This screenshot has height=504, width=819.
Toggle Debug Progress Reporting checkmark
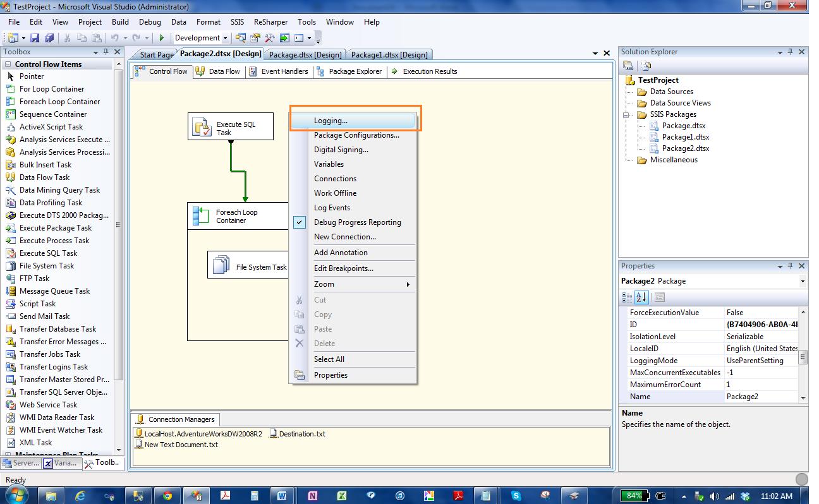pos(357,222)
